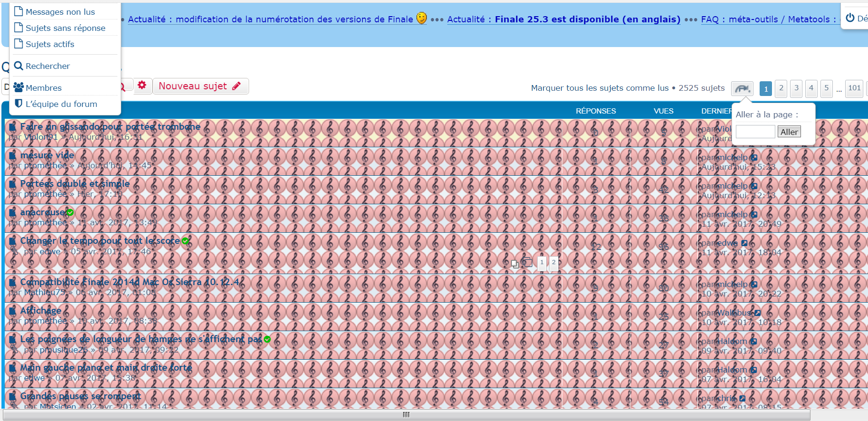Select Messages non lus from the menu

click(60, 12)
